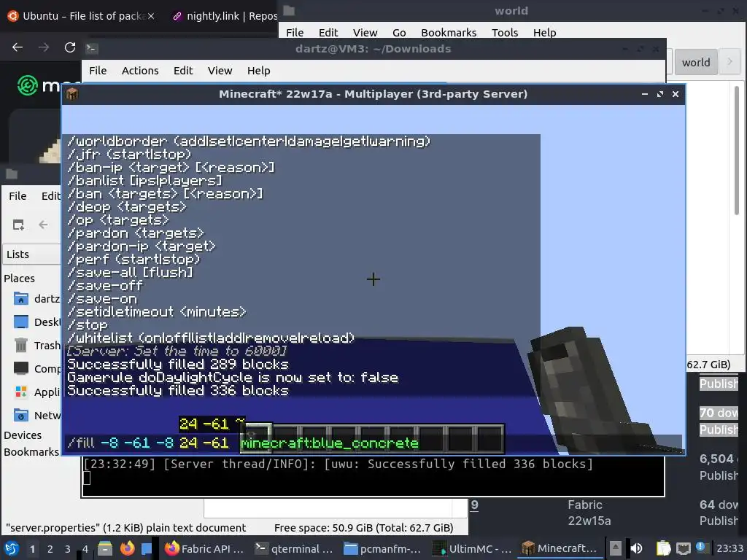Open Go menu in world file manager
Viewport: 747px width, 560px height.
point(399,32)
